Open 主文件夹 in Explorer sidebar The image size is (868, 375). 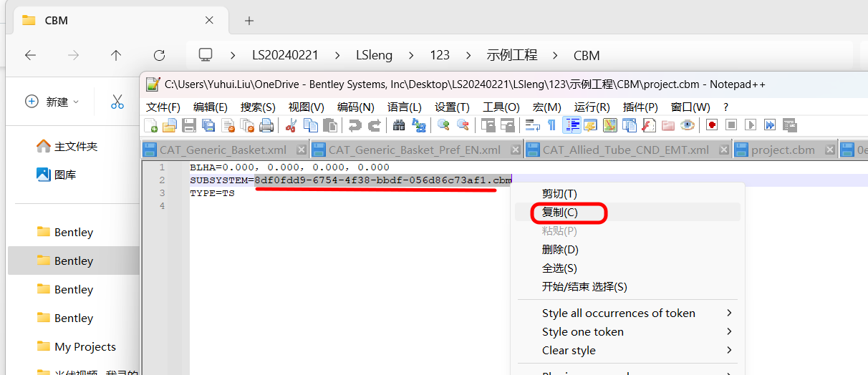pyautogui.click(x=67, y=146)
